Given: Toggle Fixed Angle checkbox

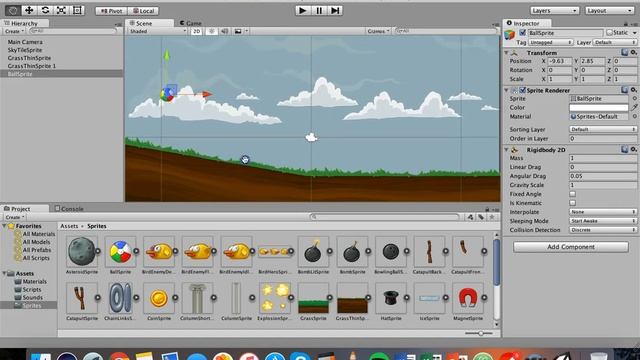Looking at the screenshot, I should coord(573,194).
